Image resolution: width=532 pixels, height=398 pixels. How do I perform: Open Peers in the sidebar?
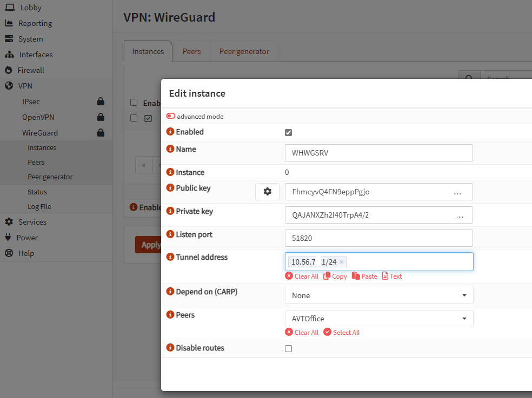(x=36, y=162)
